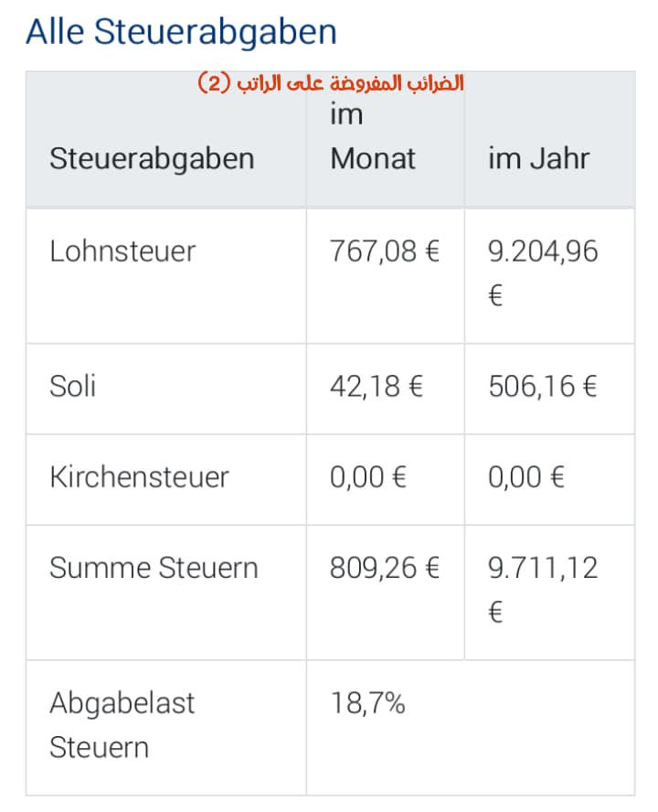Screen dimensions: 658x812
Task: Select the Steuerabgaben column header
Action: (152, 158)
